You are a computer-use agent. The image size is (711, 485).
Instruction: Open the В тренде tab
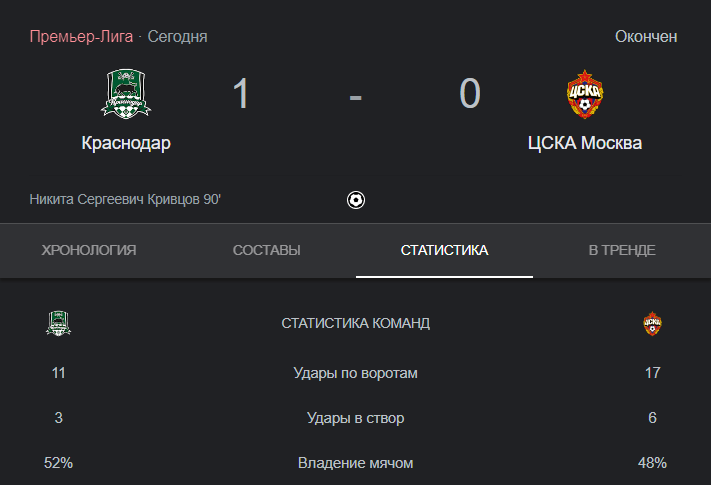click(x=622, y=250)
